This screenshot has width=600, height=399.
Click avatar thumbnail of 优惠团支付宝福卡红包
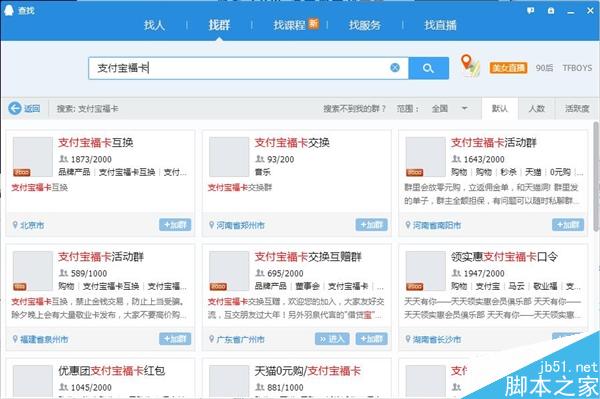point(33,381)
